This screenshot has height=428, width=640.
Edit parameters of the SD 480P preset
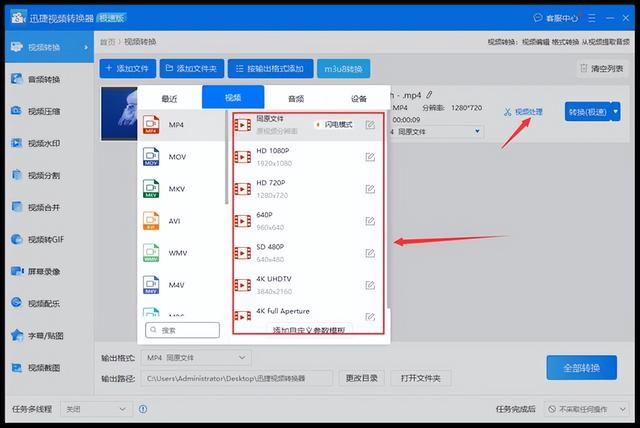[370, 253]
